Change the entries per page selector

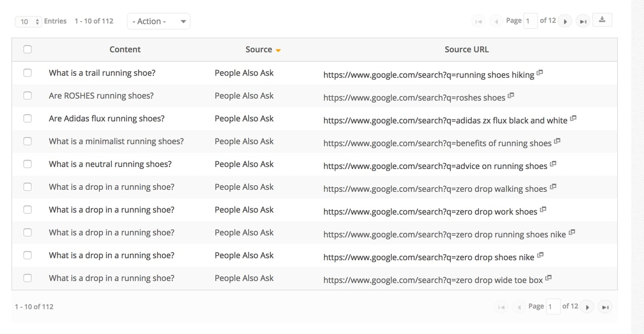[x=28, y=21]
